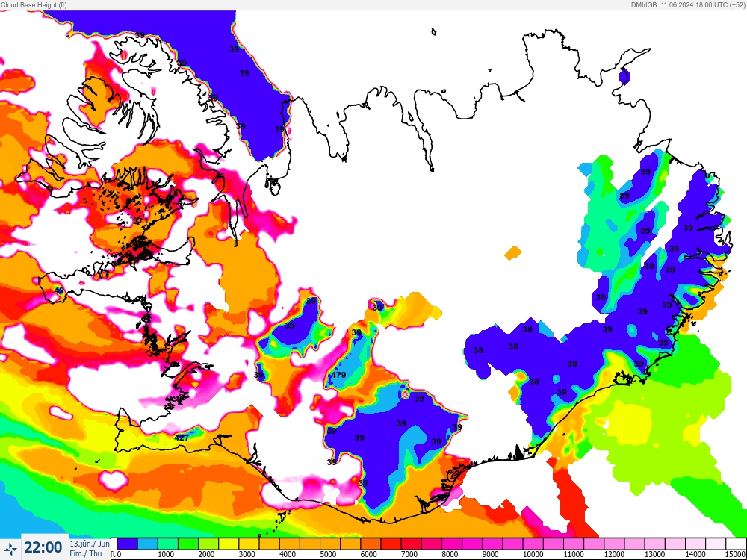747x560 pixels.
Task: Click the '2000' legend scale value
Action: [x=206, y=554]
